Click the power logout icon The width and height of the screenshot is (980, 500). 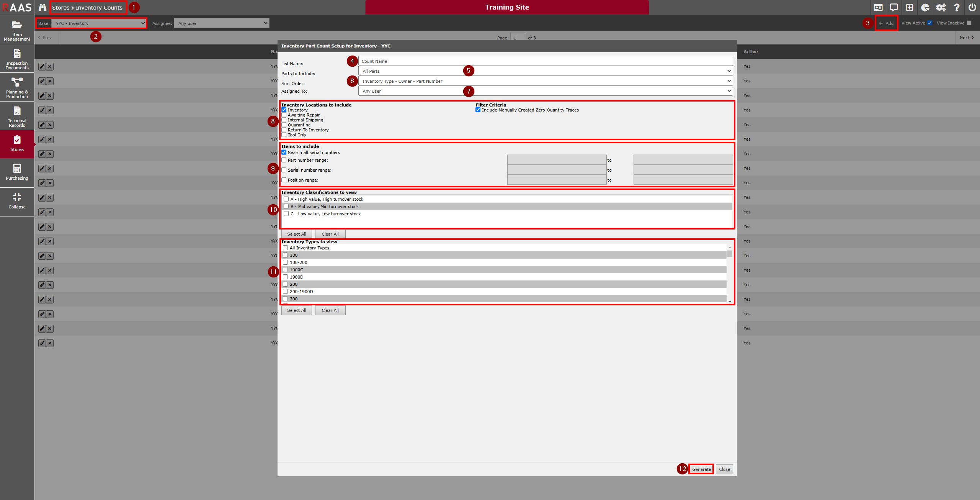[x=972, y=7]
